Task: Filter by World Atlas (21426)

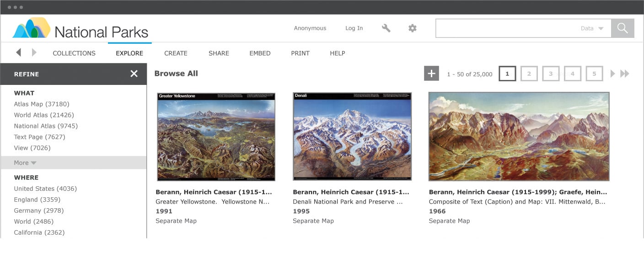Action: 44,115
